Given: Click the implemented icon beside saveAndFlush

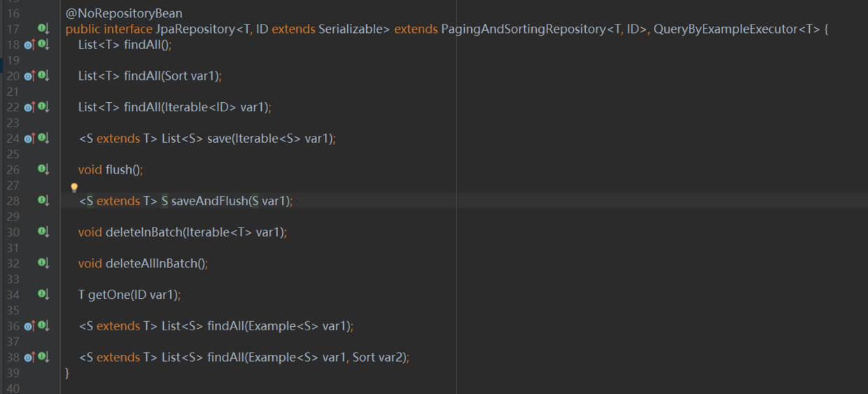Looking at the screenshot, I should [43, 201].
